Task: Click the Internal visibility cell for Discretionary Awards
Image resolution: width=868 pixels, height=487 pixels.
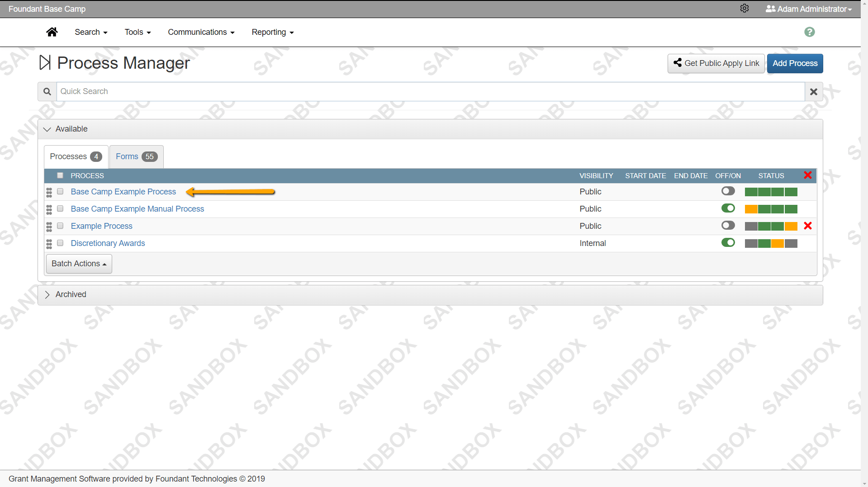Action: pyautogui.click(x=593, y=243)
